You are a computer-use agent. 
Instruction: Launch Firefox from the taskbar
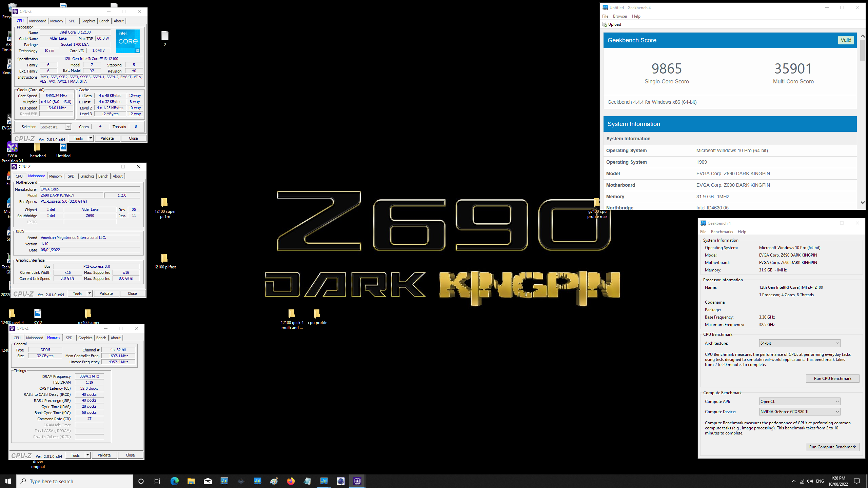pyautogui.click(x=291, y=481)
